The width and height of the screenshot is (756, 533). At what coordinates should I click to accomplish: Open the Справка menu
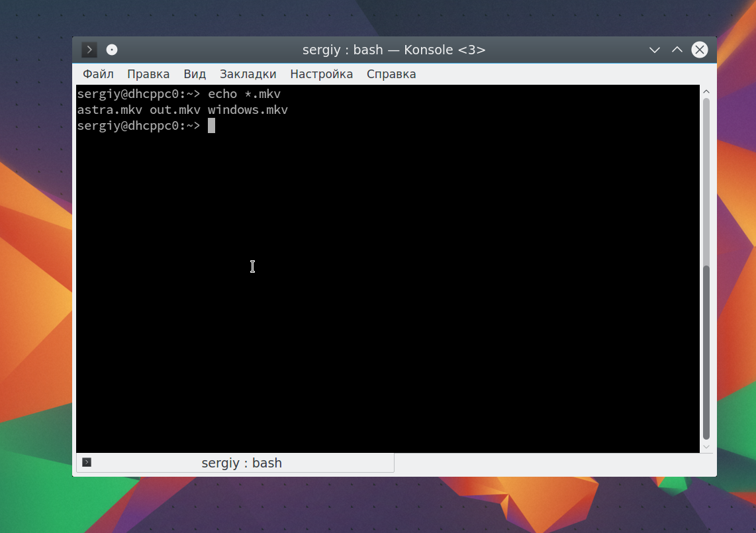pyautogui.click(x=391, y=74)
